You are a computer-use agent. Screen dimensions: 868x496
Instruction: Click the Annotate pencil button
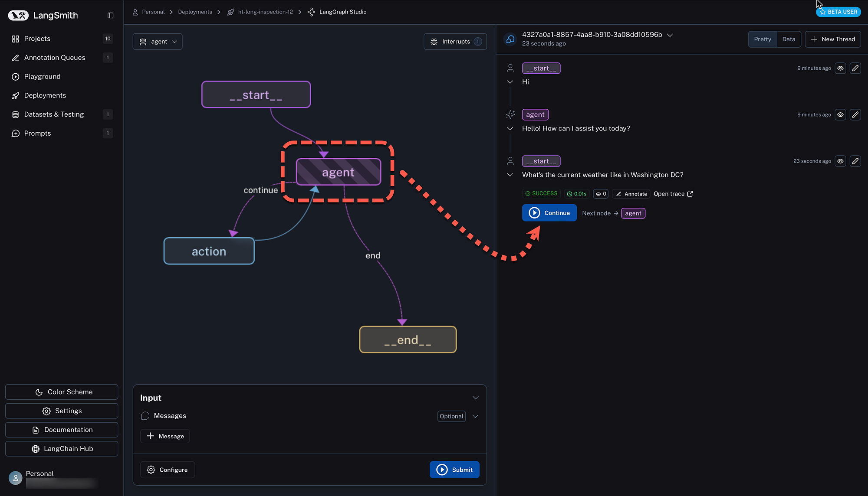pos(631,194)
